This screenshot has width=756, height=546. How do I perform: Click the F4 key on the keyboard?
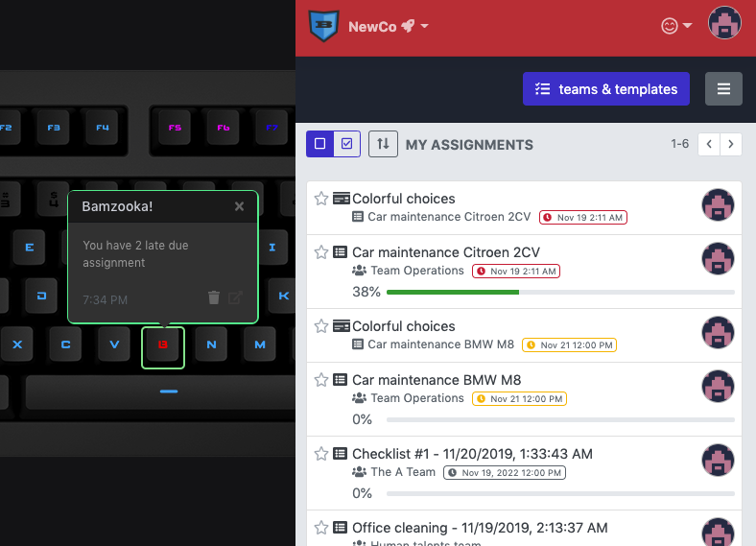pyautogui.click(x=103, y=128)
